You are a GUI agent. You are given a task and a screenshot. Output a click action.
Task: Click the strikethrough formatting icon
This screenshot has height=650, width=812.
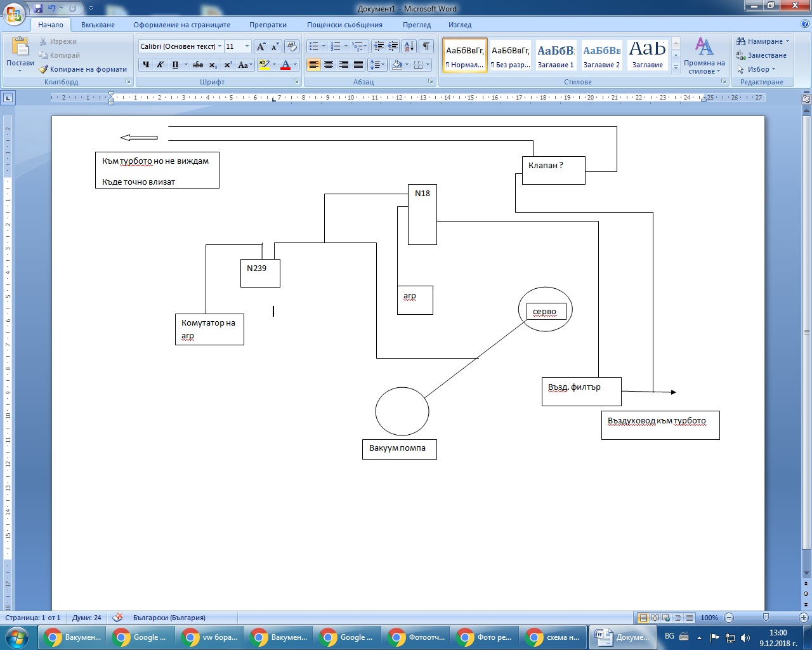click(x=197, y=65)
